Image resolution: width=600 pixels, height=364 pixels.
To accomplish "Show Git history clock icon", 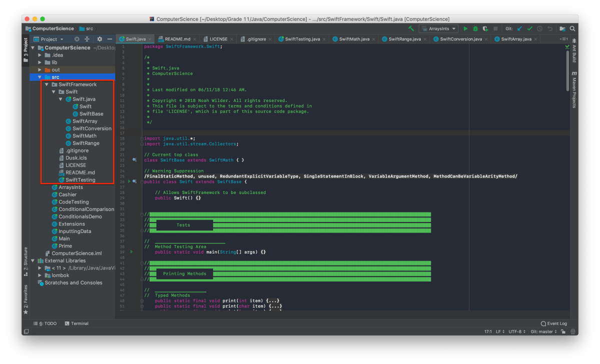I will [539, 28].
